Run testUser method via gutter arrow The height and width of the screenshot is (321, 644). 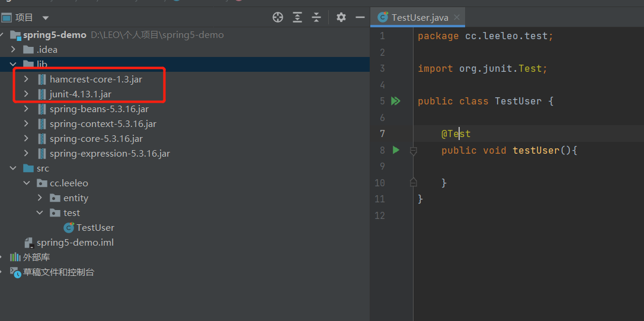(x=396, y=151)
